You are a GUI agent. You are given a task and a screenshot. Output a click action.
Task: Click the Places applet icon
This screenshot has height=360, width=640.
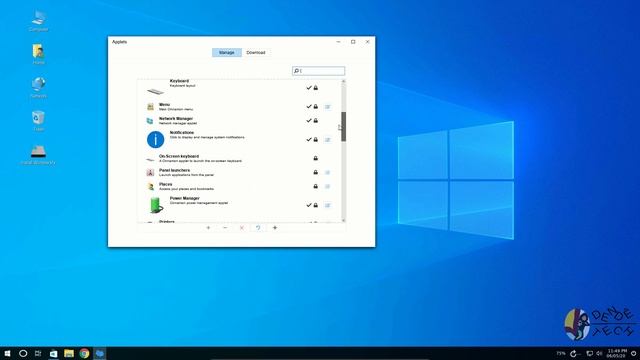click(x=150, y=187)
